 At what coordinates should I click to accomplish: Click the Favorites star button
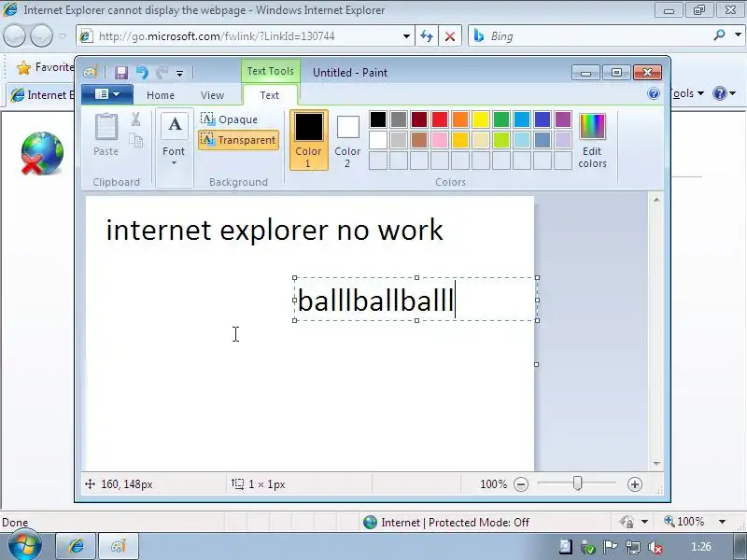click(44, 67)
